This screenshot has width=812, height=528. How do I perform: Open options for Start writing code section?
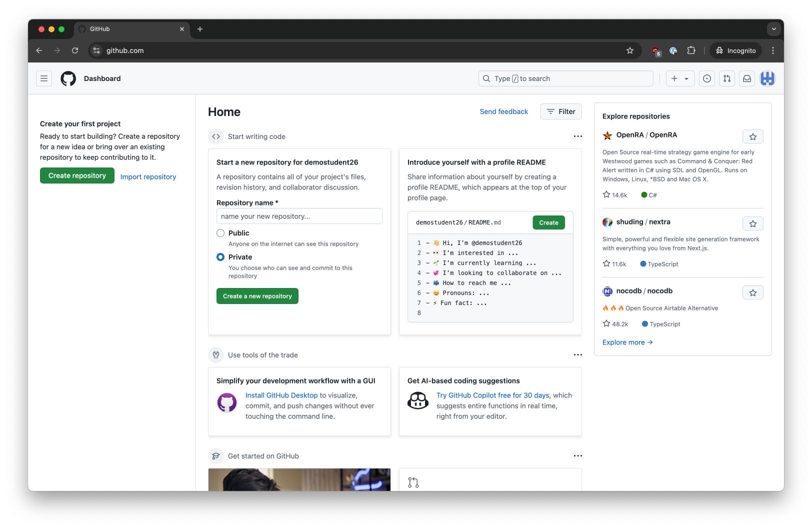coord(578,136)
